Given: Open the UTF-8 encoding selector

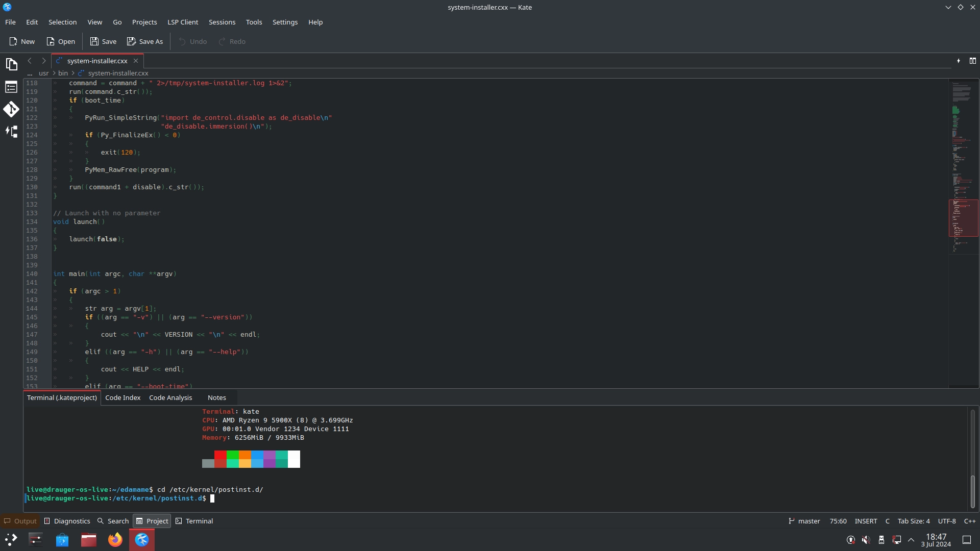Looking at the screenshot, I should coord(946,521).
